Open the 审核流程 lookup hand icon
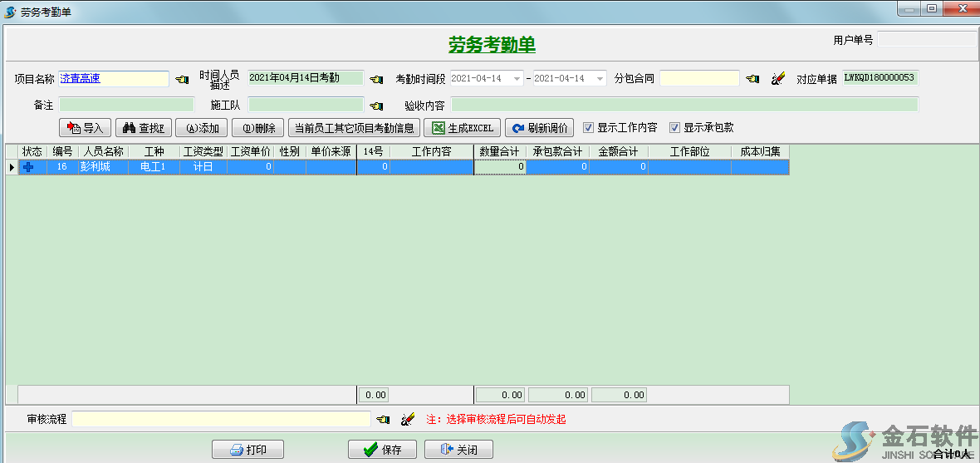 383,420
